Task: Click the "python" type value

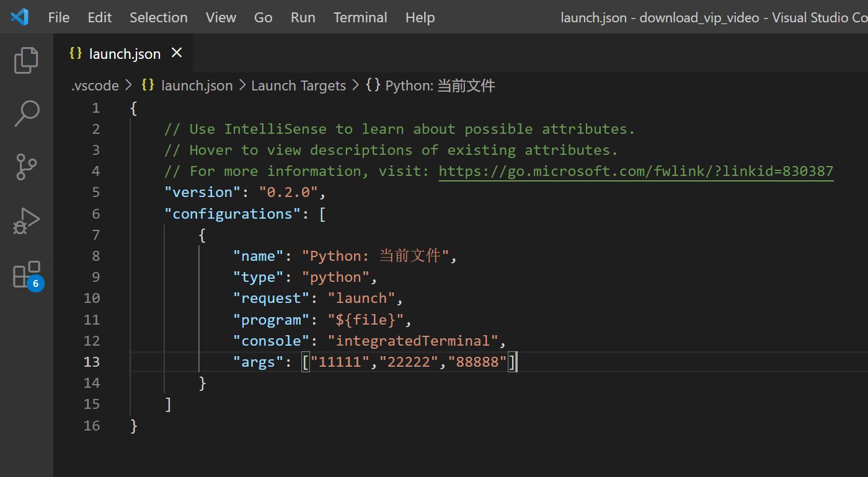Action: coord(335,277)
